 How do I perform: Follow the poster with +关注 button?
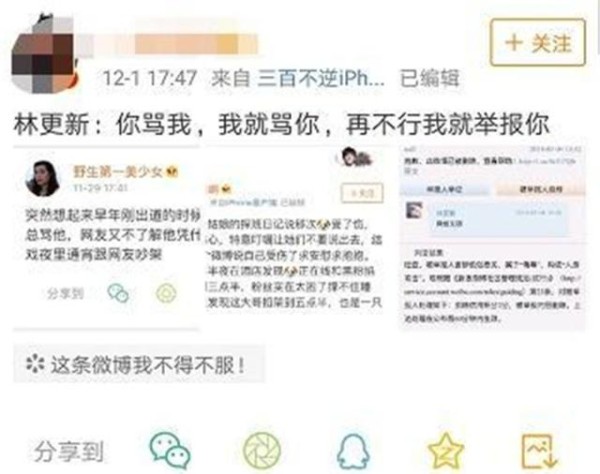(538, 42)
